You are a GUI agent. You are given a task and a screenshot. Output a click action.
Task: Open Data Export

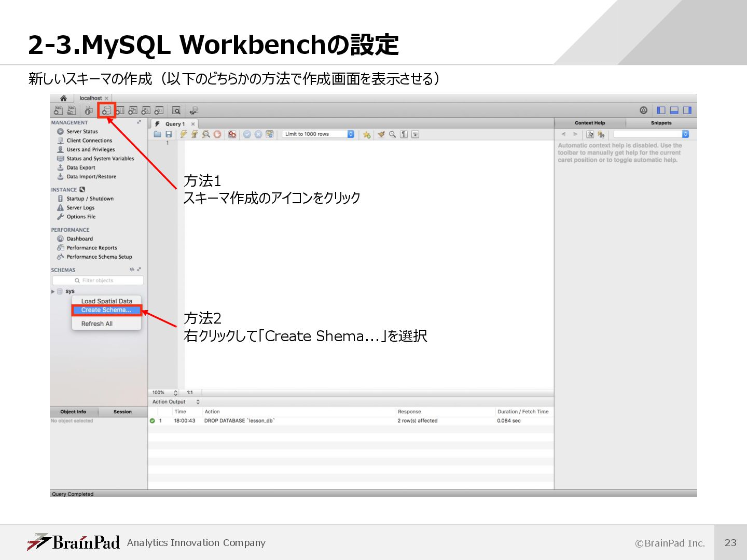[x=76, y=168]
